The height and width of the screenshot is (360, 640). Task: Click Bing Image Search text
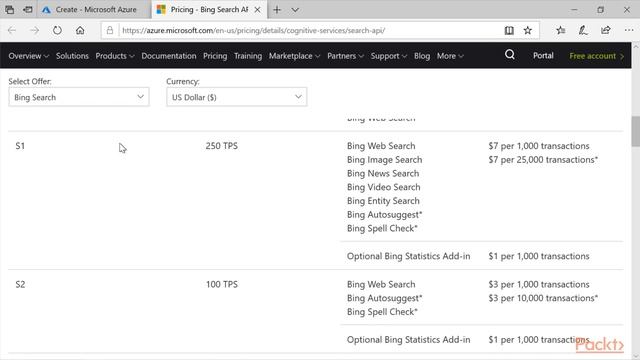(x=384, y=160)
